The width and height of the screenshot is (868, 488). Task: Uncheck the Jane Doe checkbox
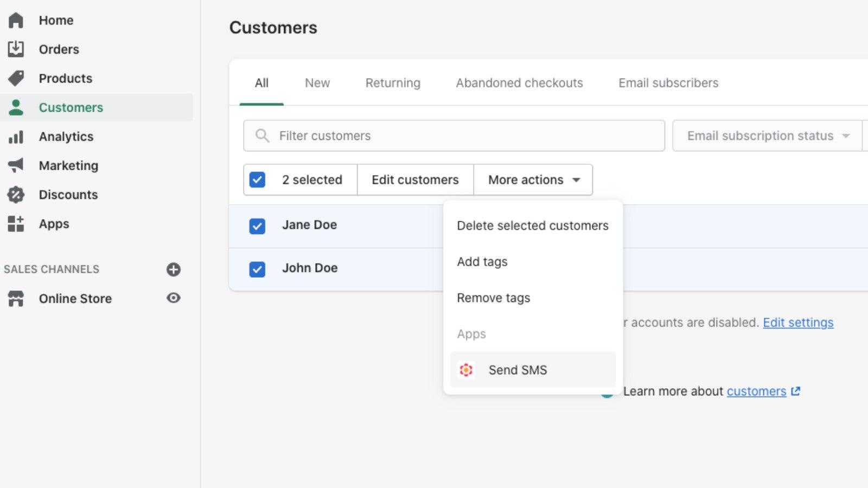click(x=257, y=226)
